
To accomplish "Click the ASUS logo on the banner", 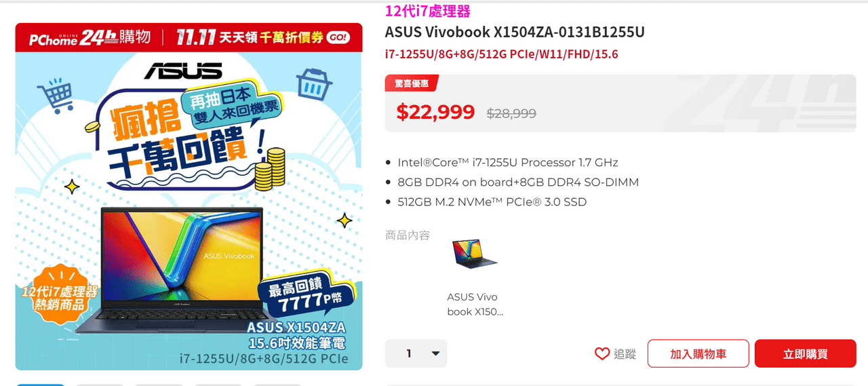I will [x=183, y=71].
